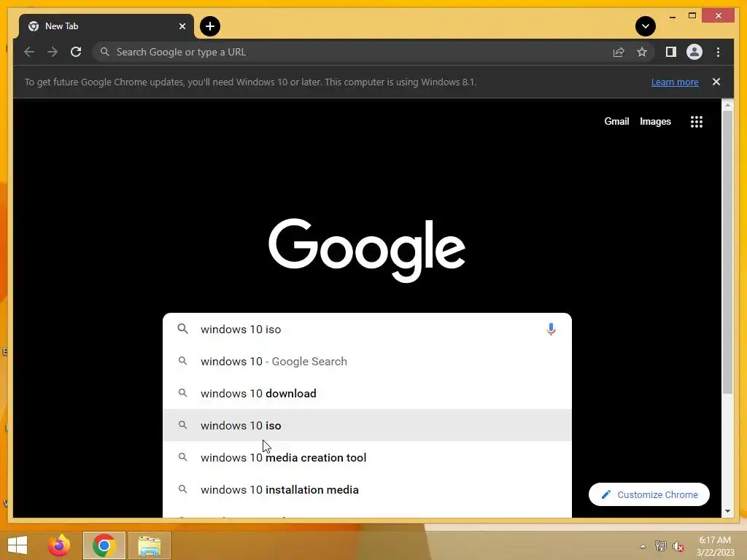The image size is (747, 560).
Task: Start voice search with microphone icon
Action: coord(551,329)
